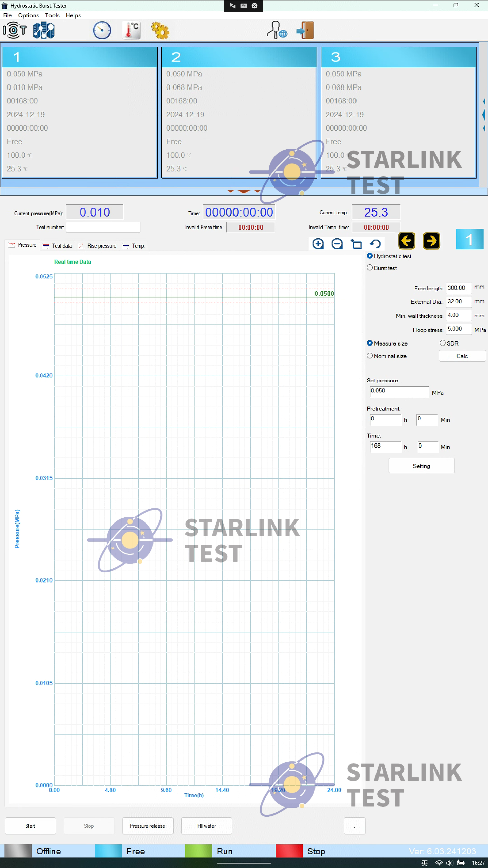Switch to the Temp. tab
Viewport: 488px width, 868px height.
(x=134, y=246)
